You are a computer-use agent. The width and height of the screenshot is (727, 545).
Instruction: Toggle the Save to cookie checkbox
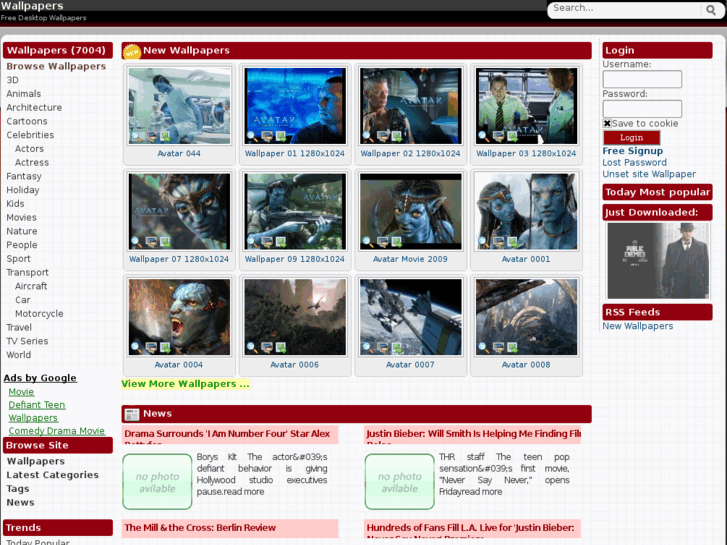[607, 123]
